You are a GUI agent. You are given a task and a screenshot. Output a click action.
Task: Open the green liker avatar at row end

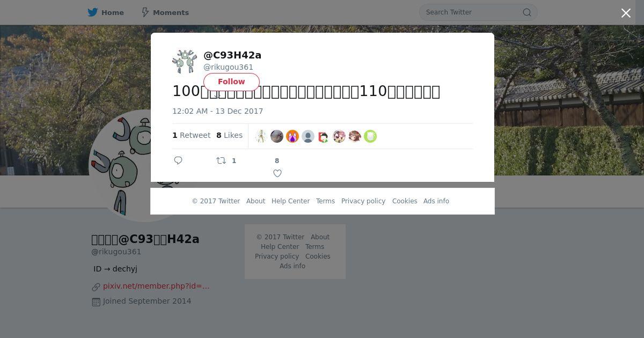coord(370,136)
